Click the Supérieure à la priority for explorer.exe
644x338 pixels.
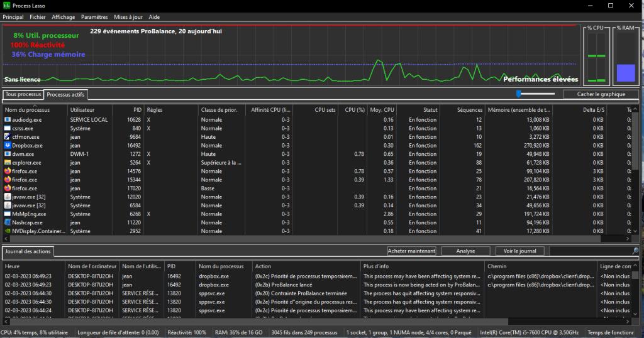[221, 163]
